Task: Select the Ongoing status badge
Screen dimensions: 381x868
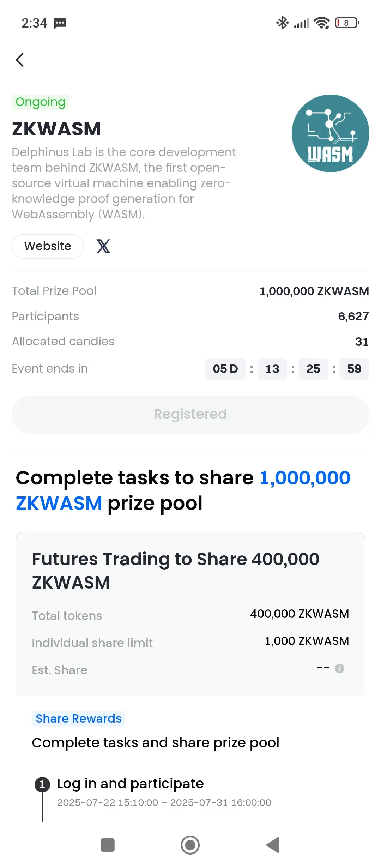Action: click(x=41, y=102)
